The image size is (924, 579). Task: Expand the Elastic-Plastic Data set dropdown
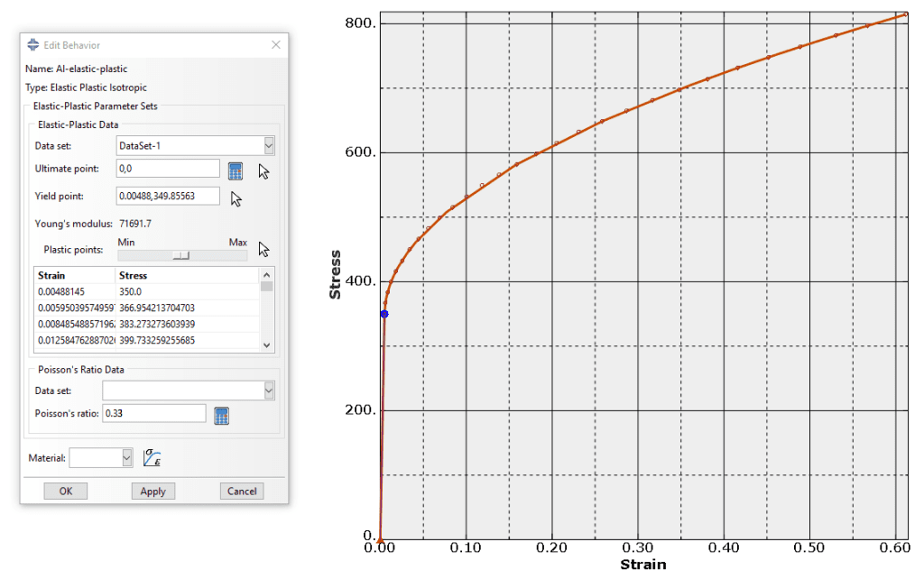click(269, 146)
